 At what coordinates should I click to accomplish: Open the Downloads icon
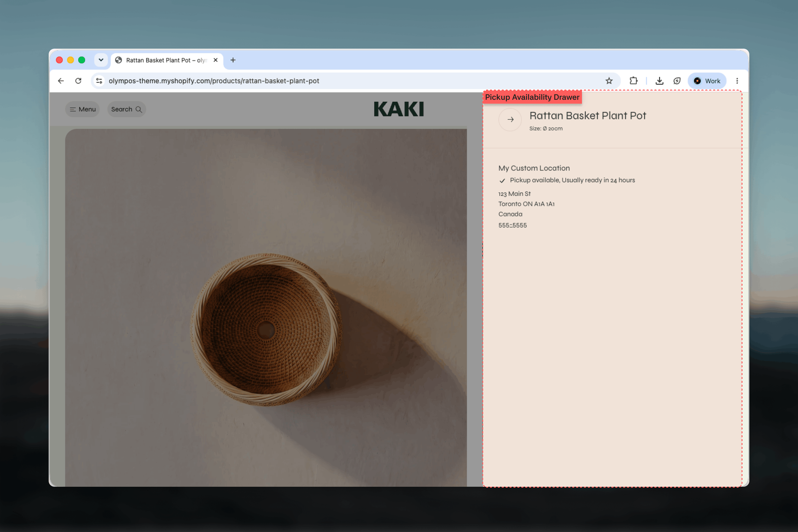[659, 81]
